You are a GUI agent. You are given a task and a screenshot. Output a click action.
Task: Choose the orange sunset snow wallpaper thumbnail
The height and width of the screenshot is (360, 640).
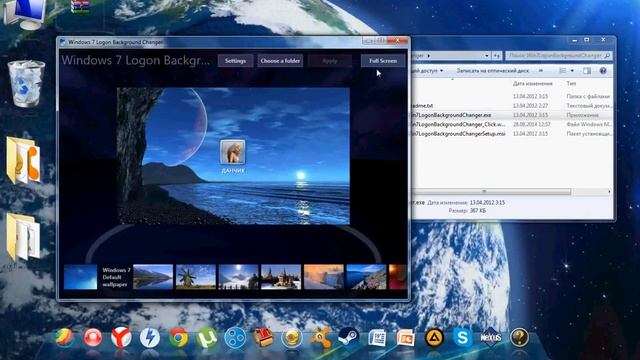pyautogui.click(x=324, y=277)
